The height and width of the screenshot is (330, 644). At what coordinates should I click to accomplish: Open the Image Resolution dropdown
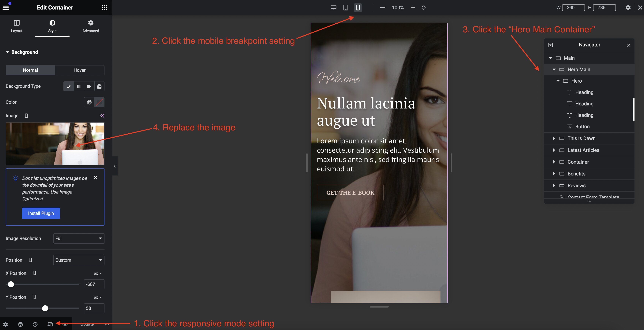tap(78, 238)
